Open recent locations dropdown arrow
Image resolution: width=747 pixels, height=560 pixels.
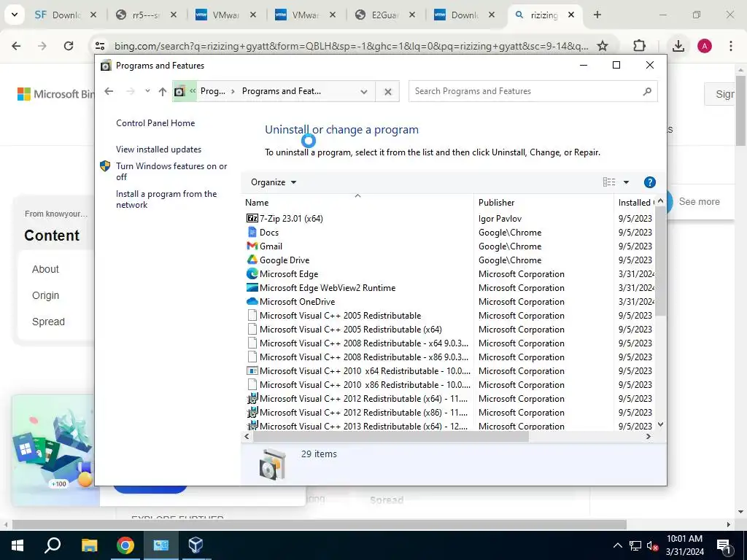tap(147, 91)
